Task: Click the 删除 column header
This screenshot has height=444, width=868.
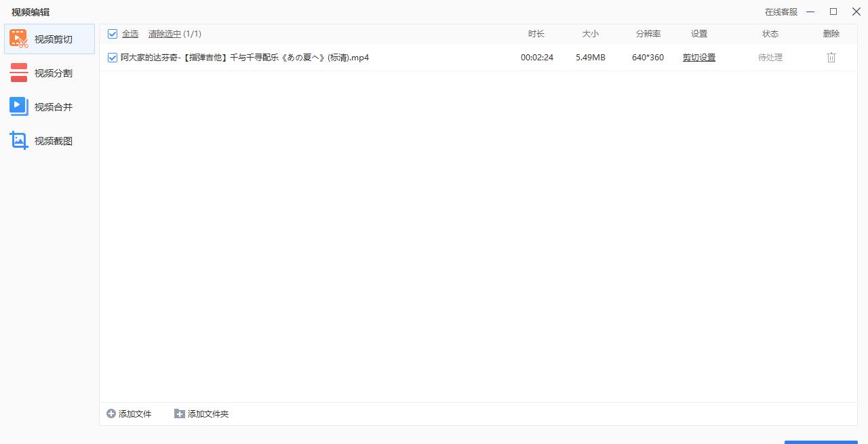Action: [831, 34]
